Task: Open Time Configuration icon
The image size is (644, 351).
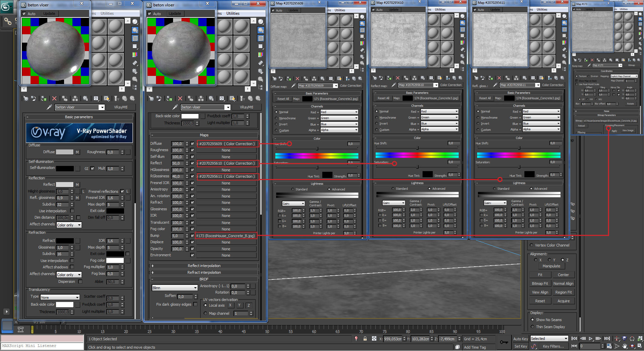Action: [609, 346]
